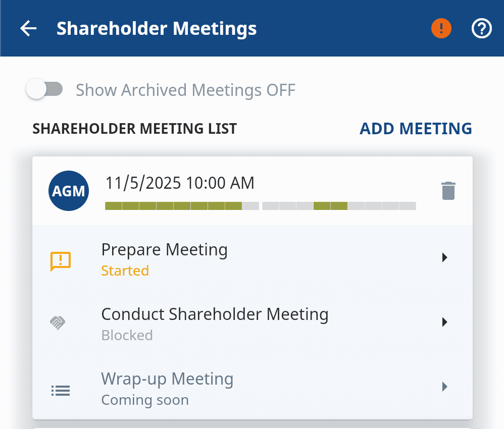Click the Show Archived Meetings OFF label
This screenshot has width=504, height=429.
185,90
